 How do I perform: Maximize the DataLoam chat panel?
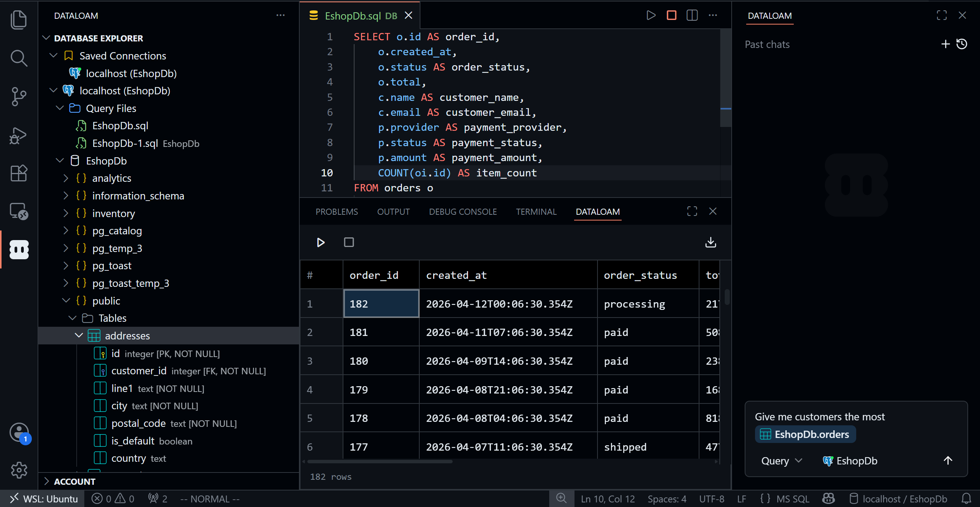click(942, 15)
